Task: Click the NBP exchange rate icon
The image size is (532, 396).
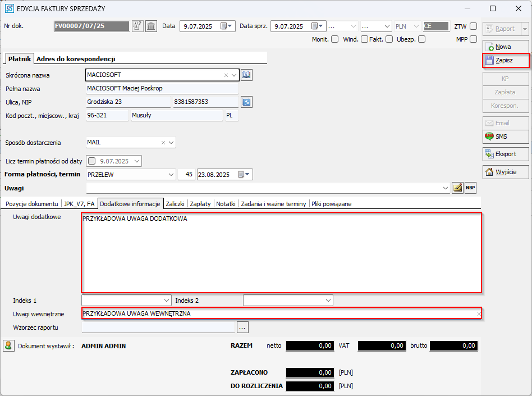Action: (x=470, y=188)
